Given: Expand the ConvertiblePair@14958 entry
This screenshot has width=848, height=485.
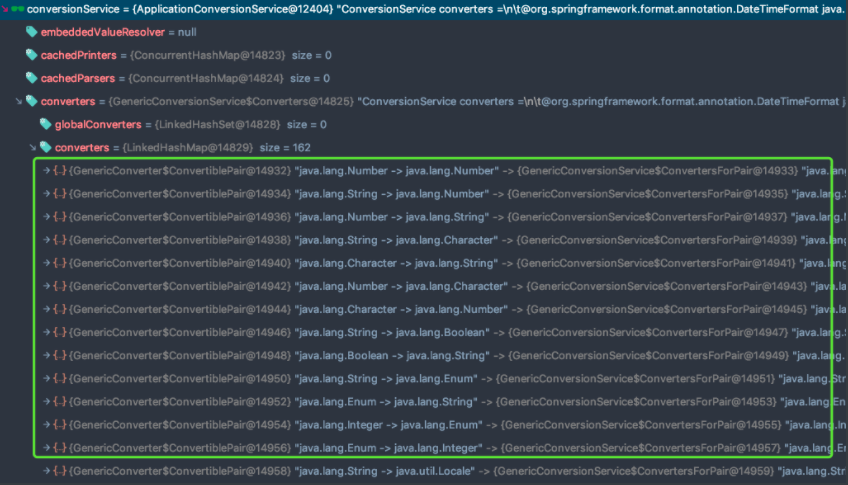Looking at the screenshot, I should [47, 471].
